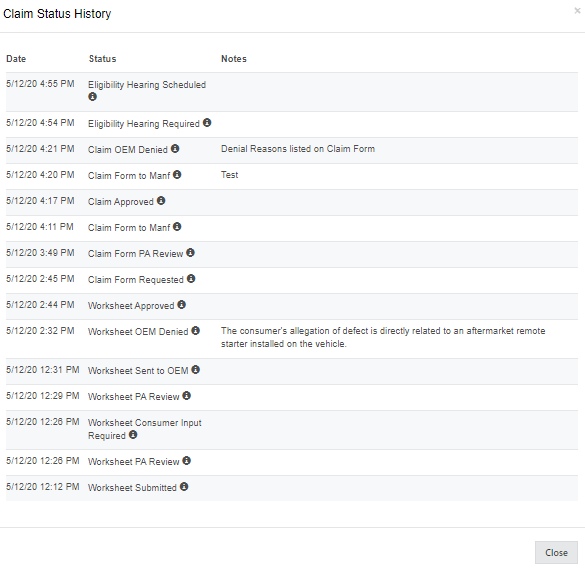Click info icon beside Worksheet Submitted
The width and height of the screenshot is (585, 571).
[184, 487]
